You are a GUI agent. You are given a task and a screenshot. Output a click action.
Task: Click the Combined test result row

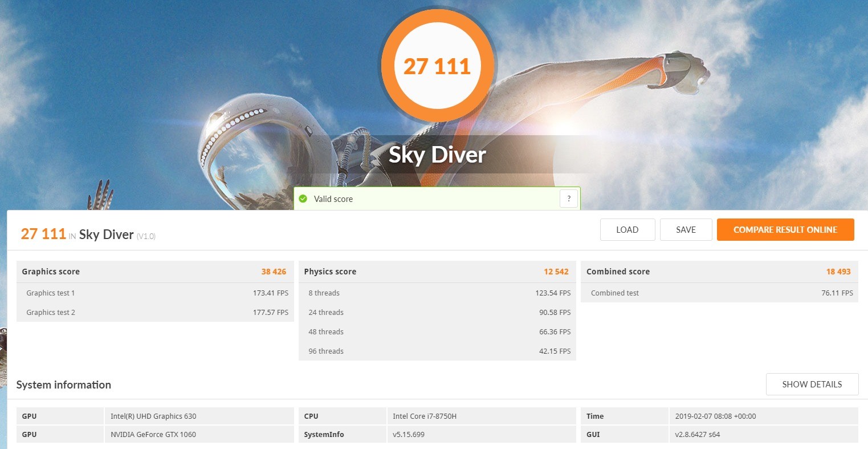point(719,293)
